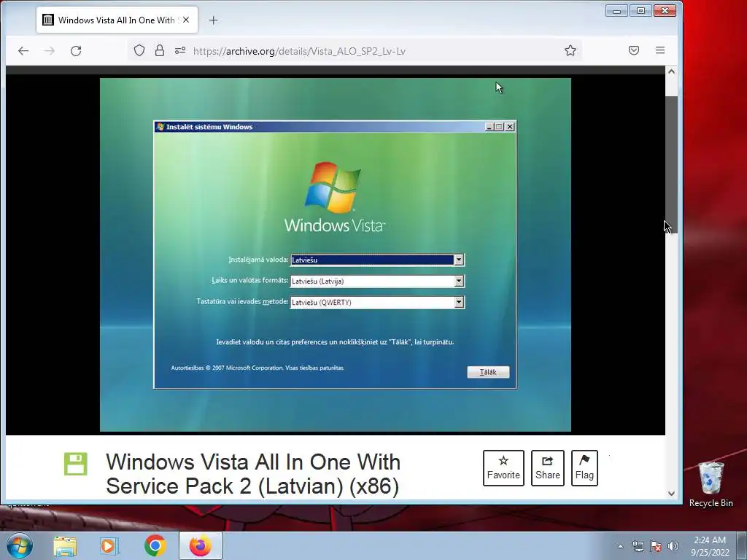Select the Recycle Bin desktop icon
Image resolution: width=747 pixels, height=560 pixels.
[x=711, y=485]
